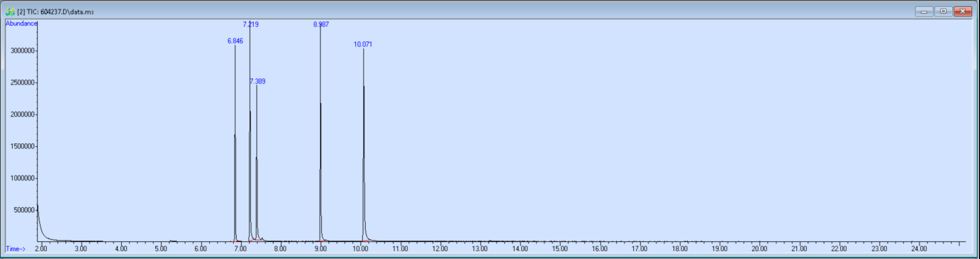The height and width of the screenshot is (259, 980).
Task: Pick the 10.071 retention time label
Action: coord(363,44)
